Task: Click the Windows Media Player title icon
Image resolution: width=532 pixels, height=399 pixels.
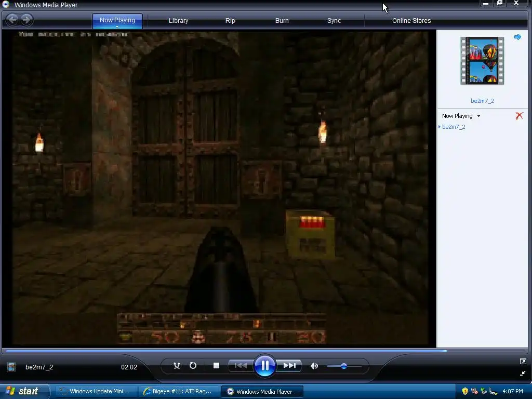Action: click(x=6, y=4)
